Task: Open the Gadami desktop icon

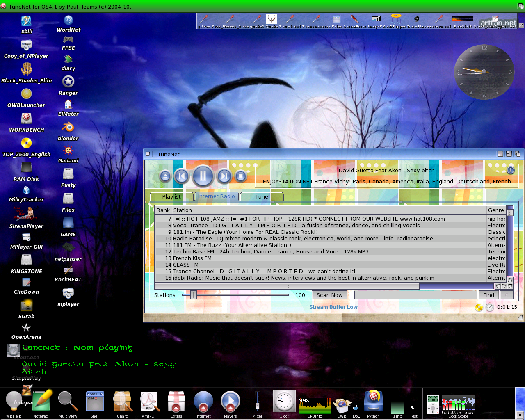Action: [68, 154]
